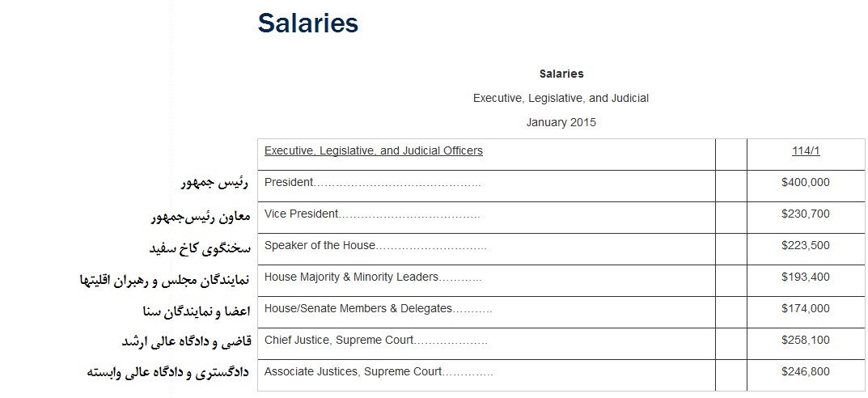The height and width of the screenshot is (398, 868).
Task: Click the $230,700 salary value
Action: coord(805,214)
